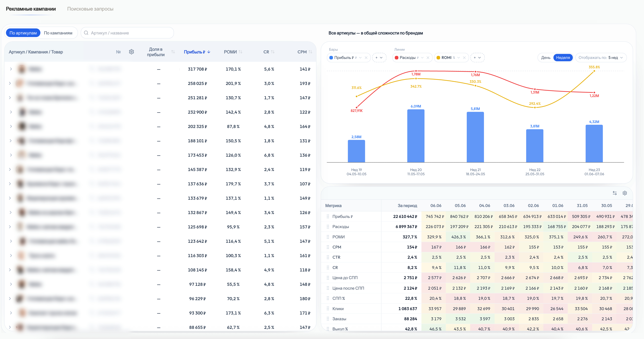Select По артикулам view
Viewport: 644px width, 339px height.
(x=23, y=33)
